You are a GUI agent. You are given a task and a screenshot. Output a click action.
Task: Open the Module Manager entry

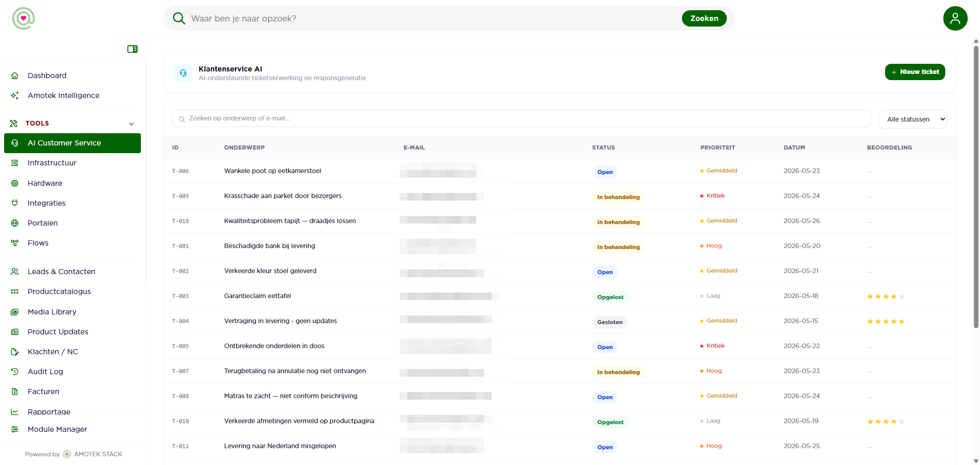(72, 429)
